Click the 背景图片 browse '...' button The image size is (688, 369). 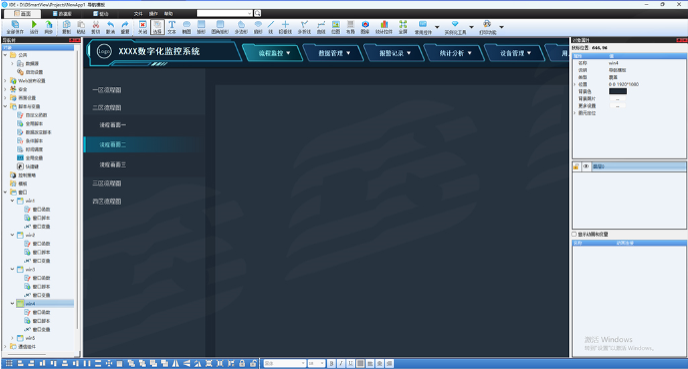617,99
